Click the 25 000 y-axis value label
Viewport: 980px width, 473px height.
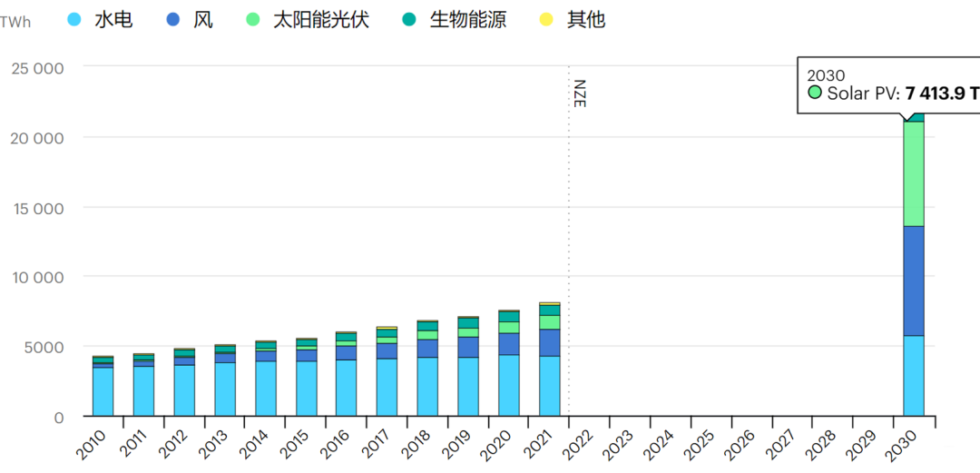[37, 68]
